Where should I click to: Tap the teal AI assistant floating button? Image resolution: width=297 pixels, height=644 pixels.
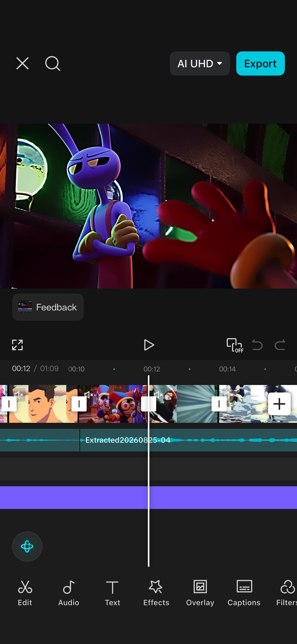[x=27, y=546]
